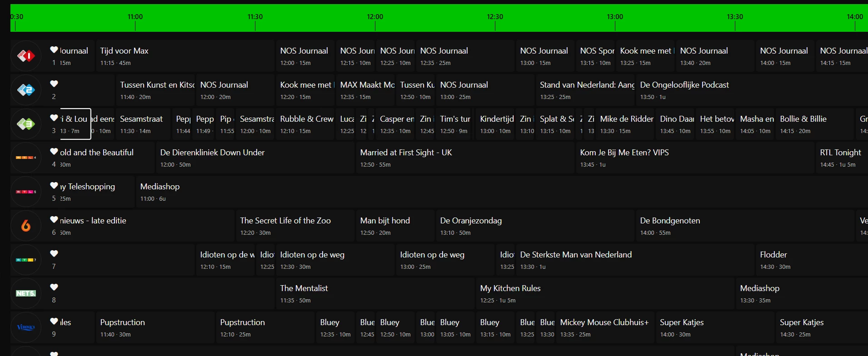Select the RTL 5 channel logo
Image resolution: width=868 pixels, height=356 pixels.
click(x=26, y=192)
